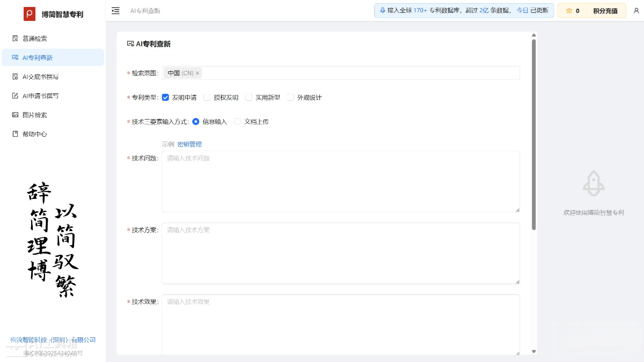Viewport: 644px width, 362px height.
Task: Uncheck the 发明申请 checkbox
Action: 165,98
